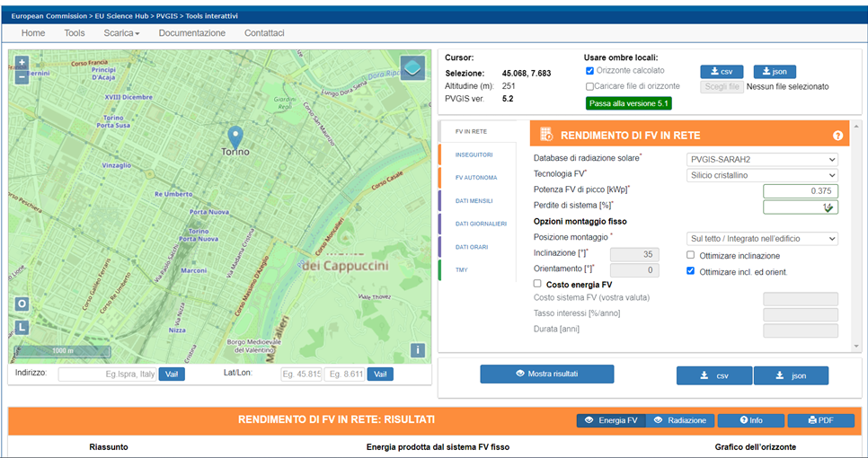Go to the typed address with Vai!
The width and height of the screenshot is (868, 458).
point(172,374)
